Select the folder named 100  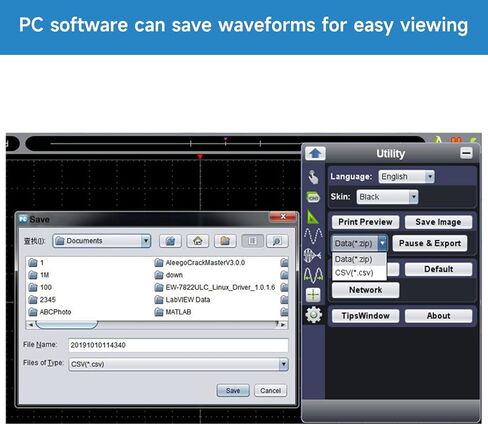(x=40, y=287)
